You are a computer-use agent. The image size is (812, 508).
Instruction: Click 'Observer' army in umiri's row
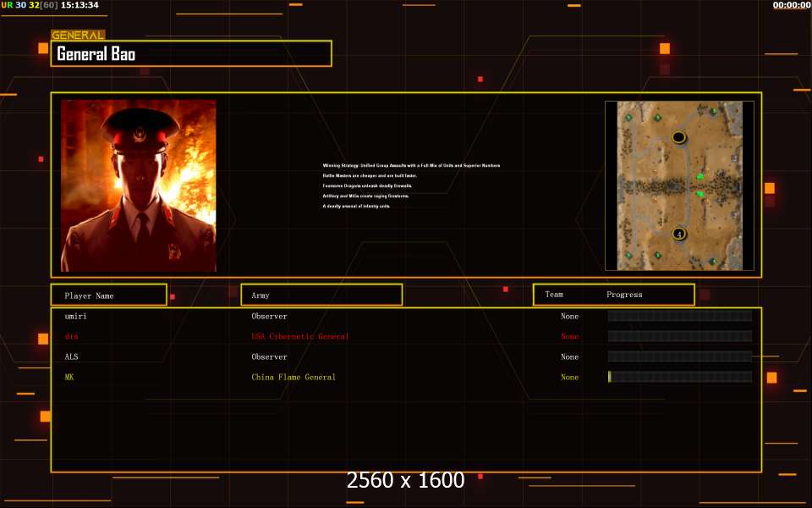(269, 316)
